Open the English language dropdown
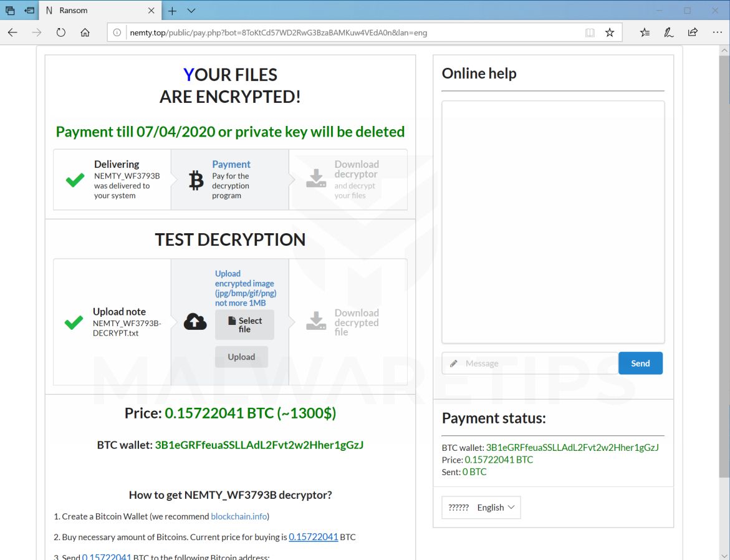 coord(481,508)
